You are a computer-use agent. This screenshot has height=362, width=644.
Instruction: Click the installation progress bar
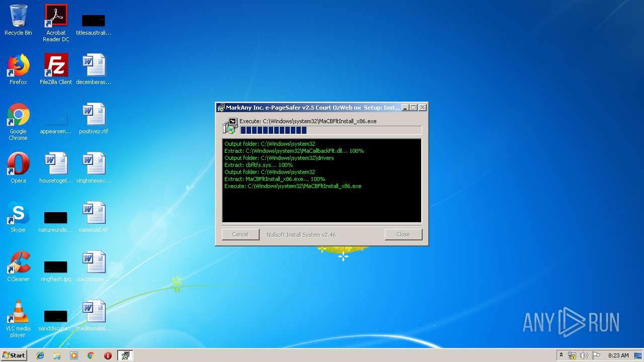[331, 130]
